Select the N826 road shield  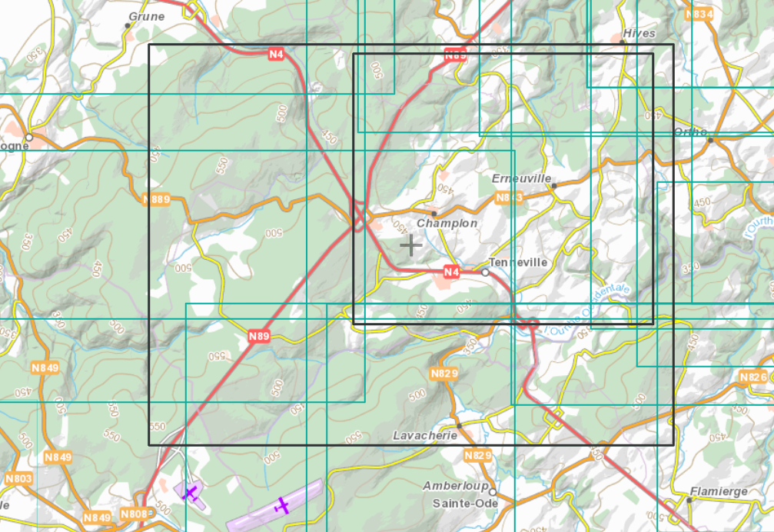click(752, 377)
